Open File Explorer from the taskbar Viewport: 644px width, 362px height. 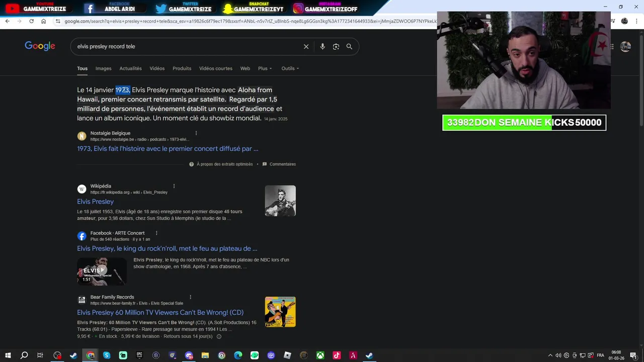click(x=205, y=355)
